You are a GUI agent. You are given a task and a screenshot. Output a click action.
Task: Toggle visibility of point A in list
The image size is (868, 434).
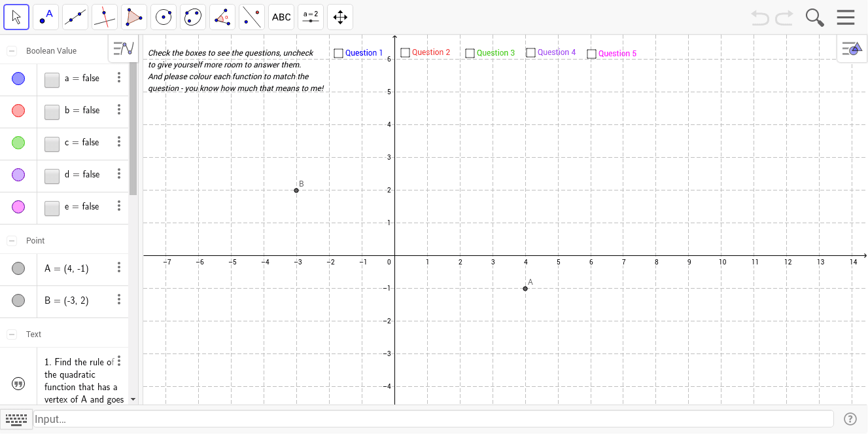[x=18, y=268]
